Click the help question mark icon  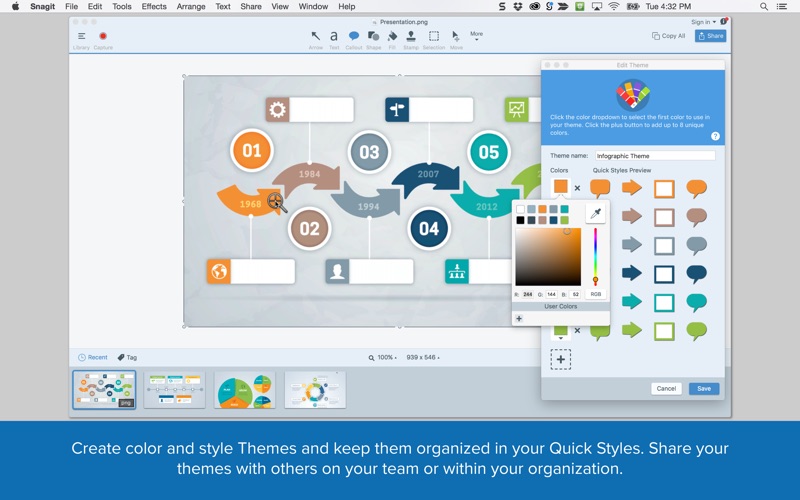[x=715, y=136]
